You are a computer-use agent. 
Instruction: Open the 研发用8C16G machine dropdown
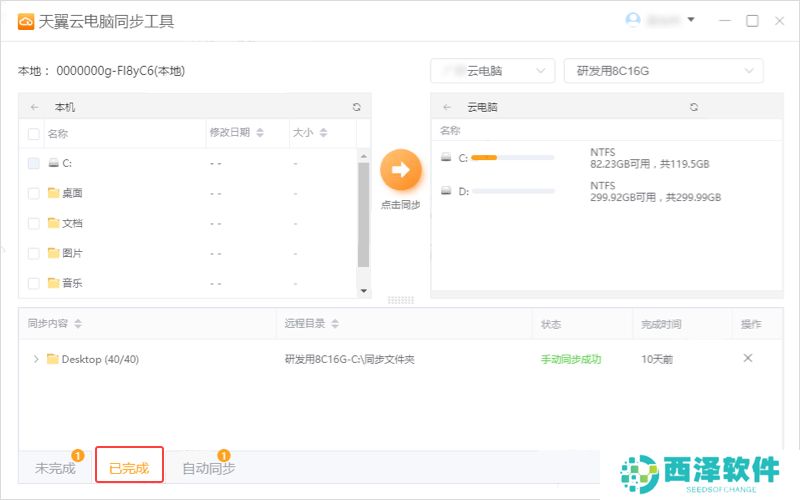click(663, 71)
